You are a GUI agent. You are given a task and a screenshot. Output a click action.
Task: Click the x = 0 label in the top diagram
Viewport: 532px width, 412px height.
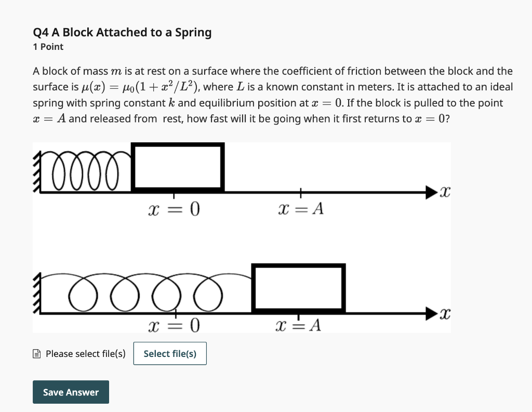(173, 209)
